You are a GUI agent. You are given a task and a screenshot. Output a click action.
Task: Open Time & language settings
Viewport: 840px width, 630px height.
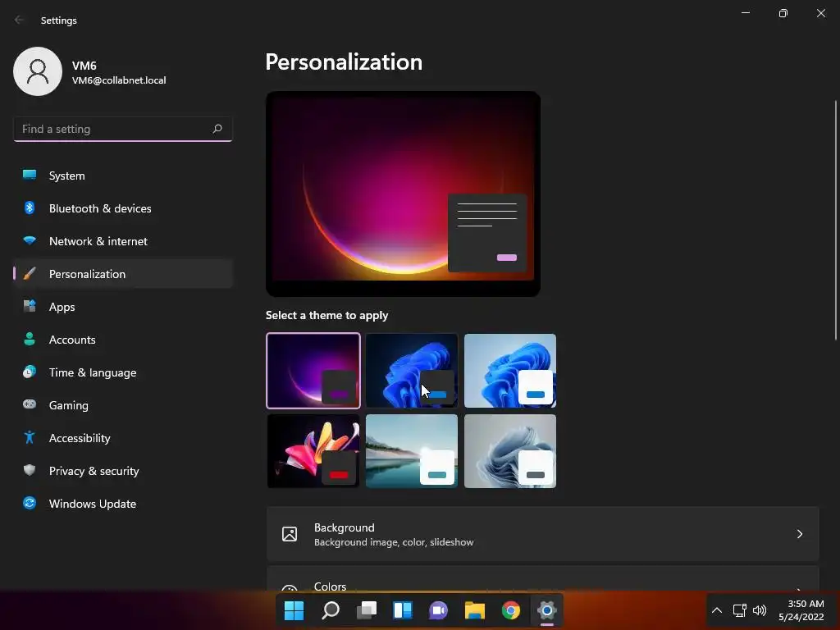click(123, 372)
